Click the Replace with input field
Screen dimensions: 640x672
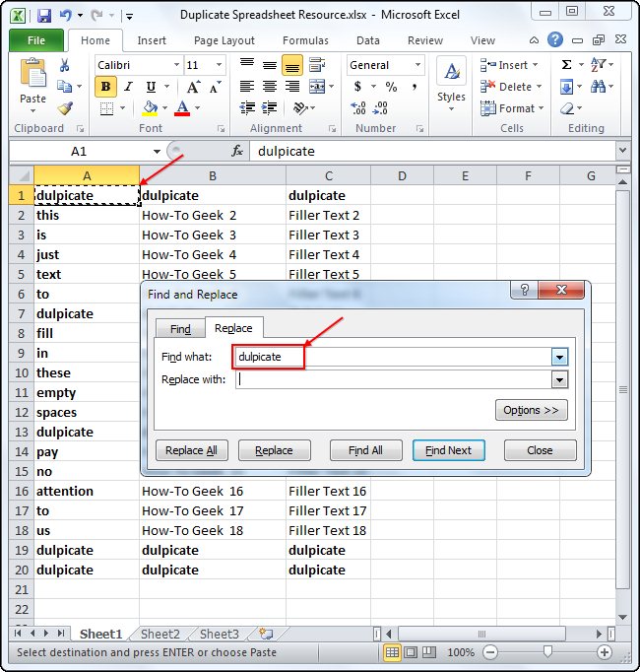pos(393,379)
